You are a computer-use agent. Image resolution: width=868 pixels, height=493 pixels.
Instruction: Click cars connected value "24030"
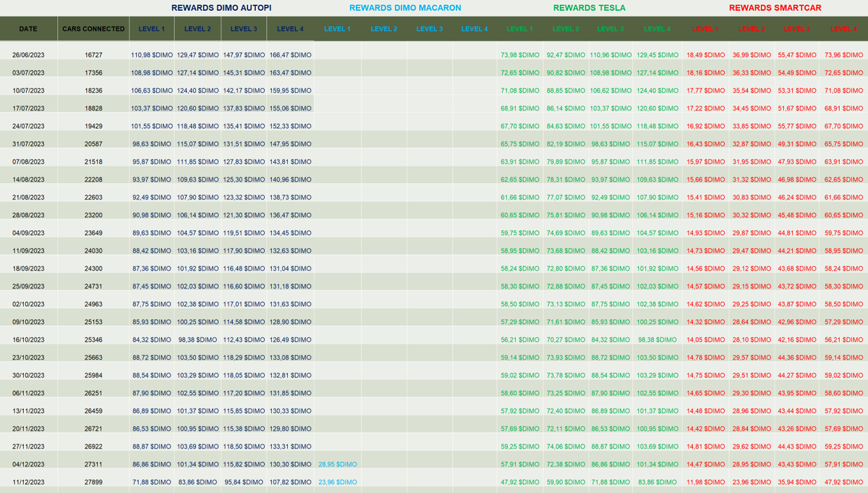point(93,251)
